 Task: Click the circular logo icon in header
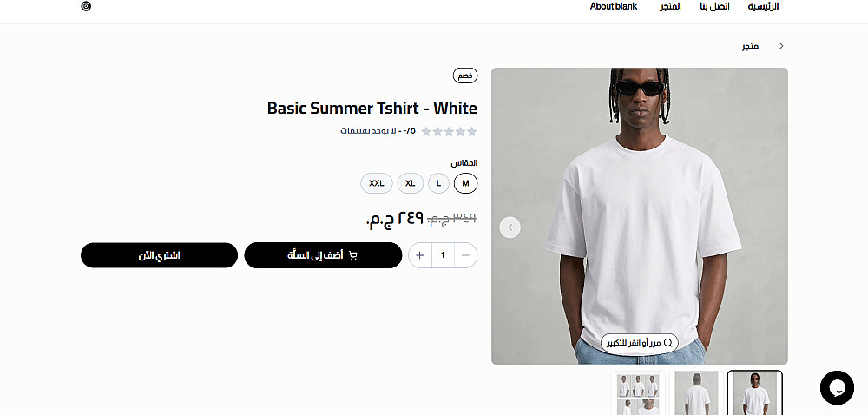(x=86, y=6)
